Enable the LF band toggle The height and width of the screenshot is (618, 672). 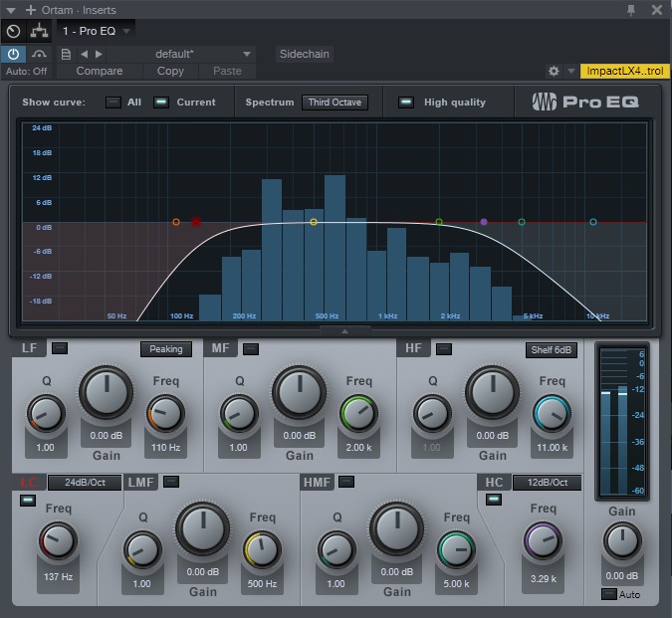pos(60,348)
